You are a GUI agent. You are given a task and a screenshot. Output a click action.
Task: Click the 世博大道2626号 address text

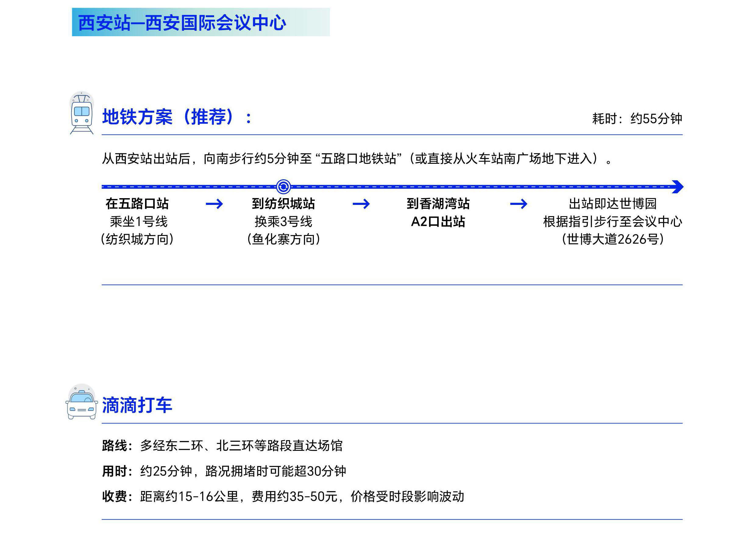(613, 239)
